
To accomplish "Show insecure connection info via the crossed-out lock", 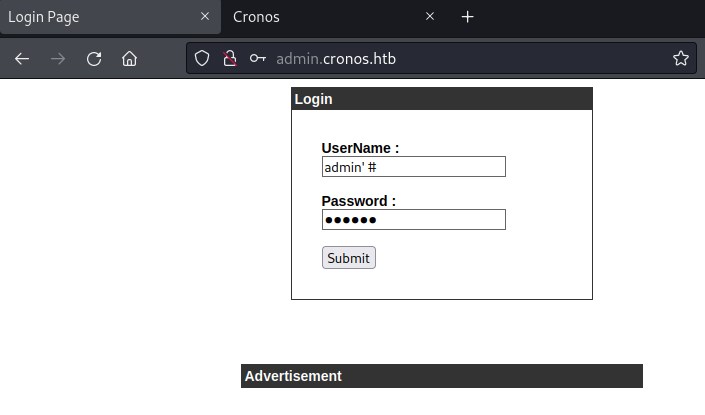I will click(x=230, y=59).
